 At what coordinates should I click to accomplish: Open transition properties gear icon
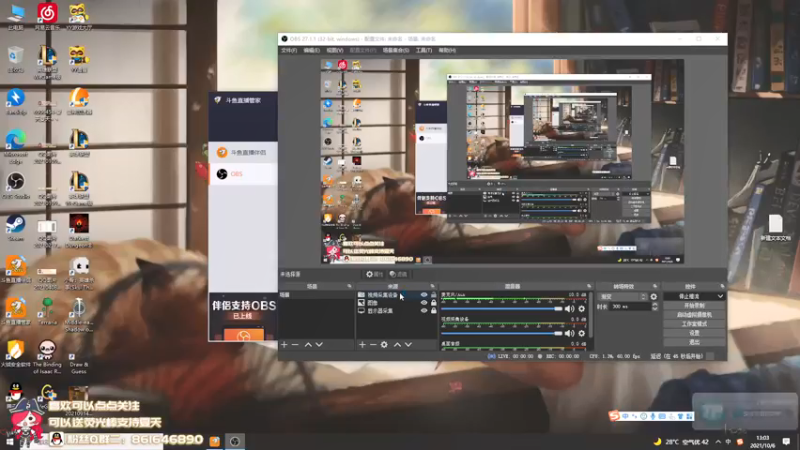(x=654, y=296)
